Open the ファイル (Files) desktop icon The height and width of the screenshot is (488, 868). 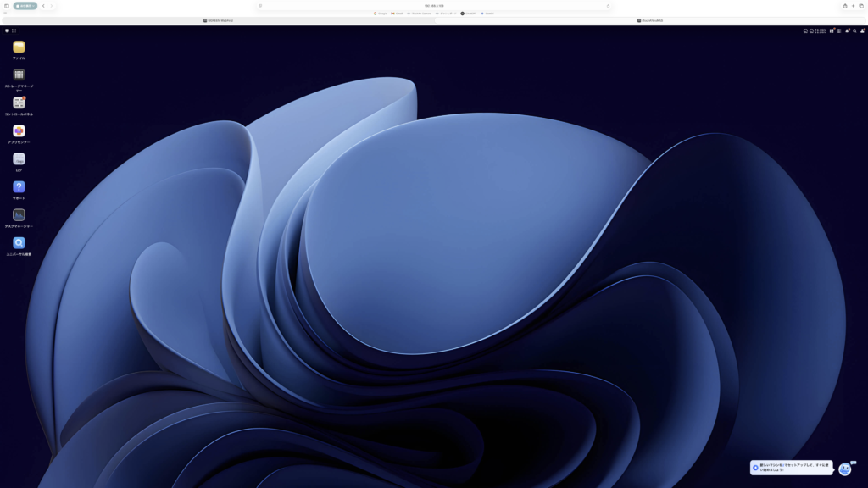19,47
